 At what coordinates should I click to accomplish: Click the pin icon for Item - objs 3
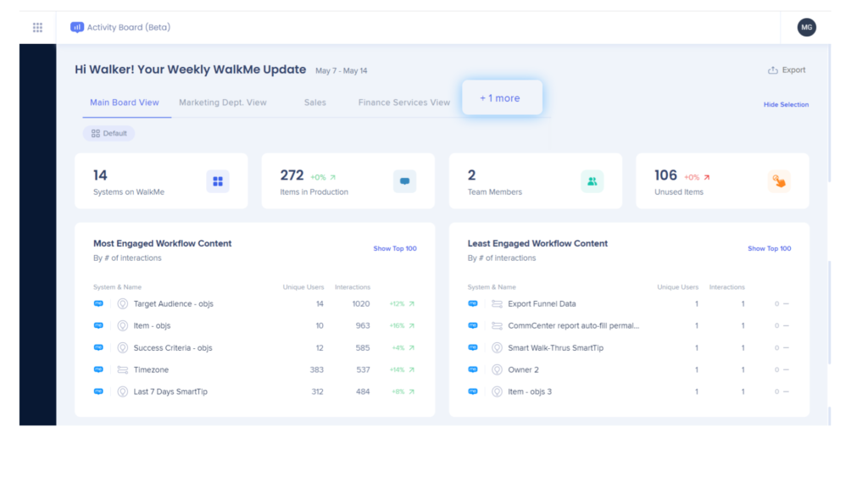[497, 391]
